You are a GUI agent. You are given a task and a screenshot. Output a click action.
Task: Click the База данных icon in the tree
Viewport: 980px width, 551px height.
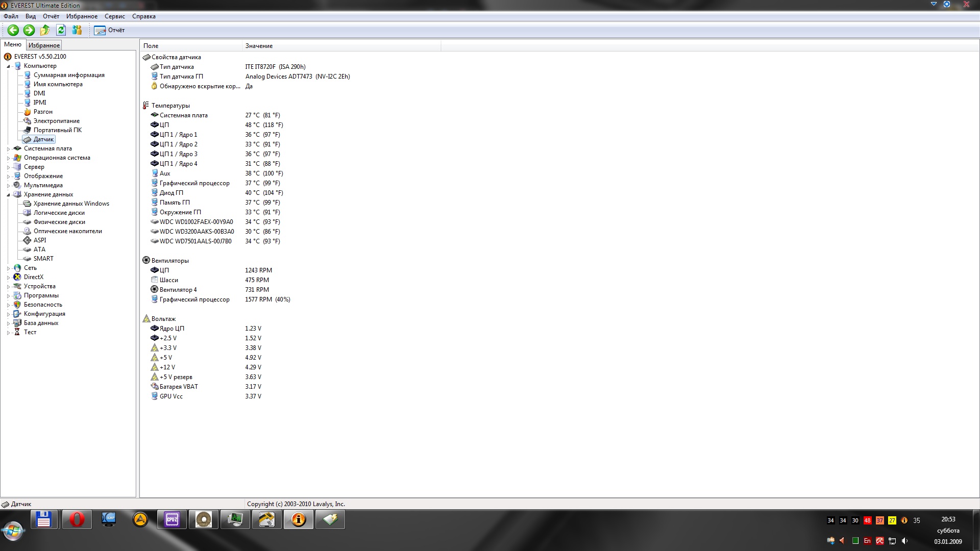(17, 323)
